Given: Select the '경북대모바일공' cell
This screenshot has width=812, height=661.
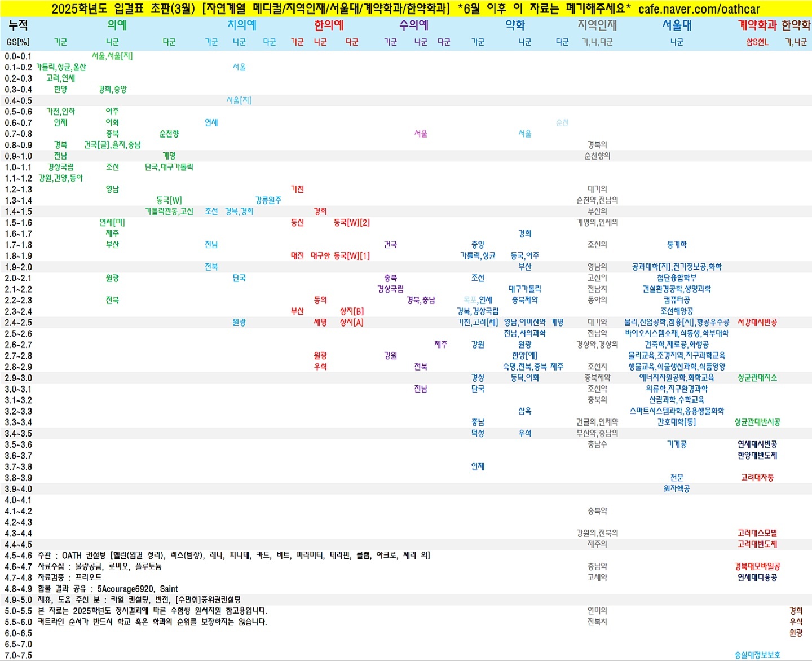Looking at the screenshot, I should click(x=757, y=566).
